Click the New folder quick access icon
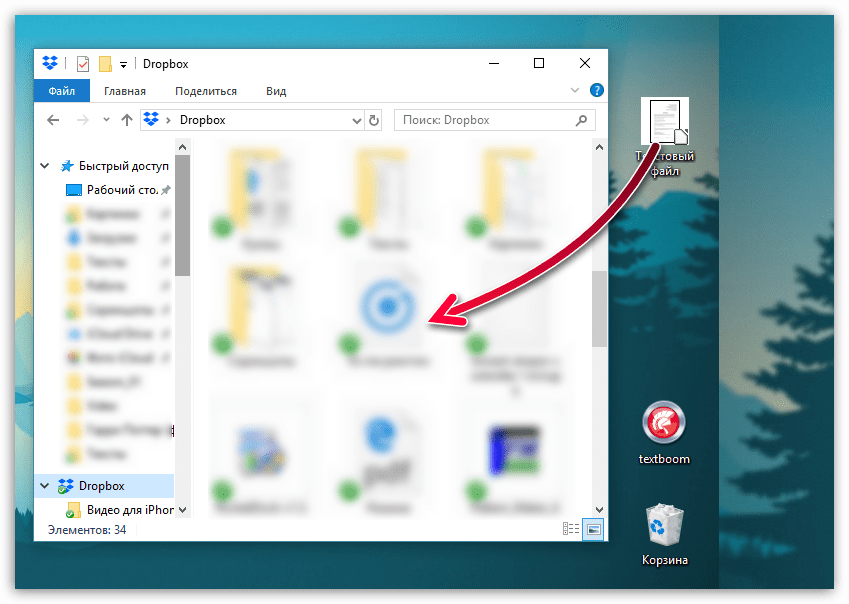 coord(105,64)
